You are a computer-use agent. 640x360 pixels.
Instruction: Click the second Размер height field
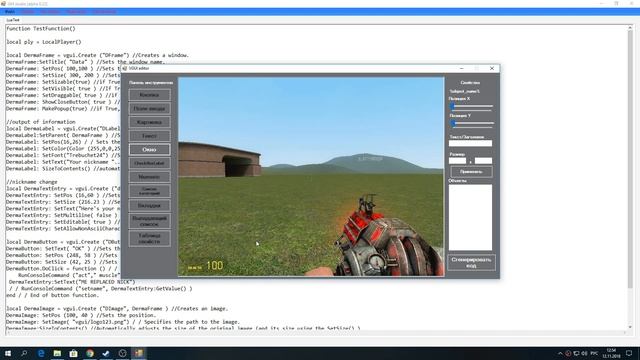click(483, 161)
